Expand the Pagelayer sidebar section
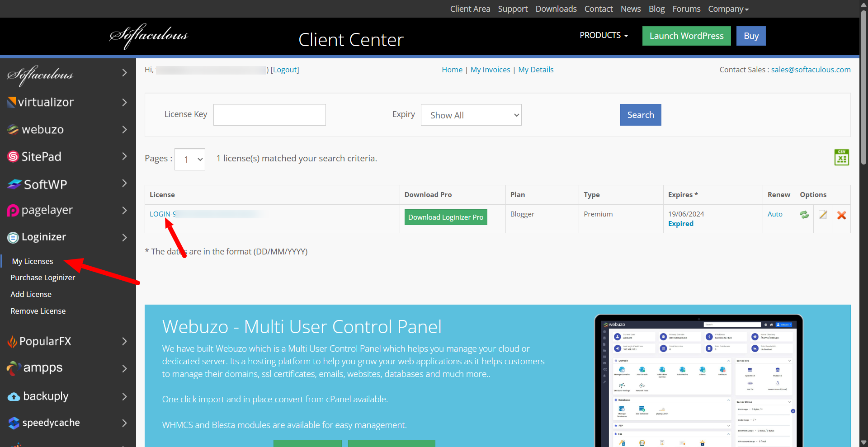868x447 pixels. (125, 210)
